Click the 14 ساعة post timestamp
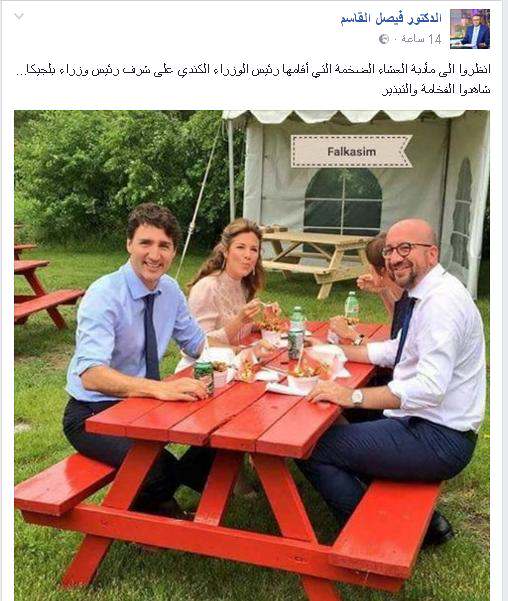This screenshot has width=508, height=601. coord(421,39)
